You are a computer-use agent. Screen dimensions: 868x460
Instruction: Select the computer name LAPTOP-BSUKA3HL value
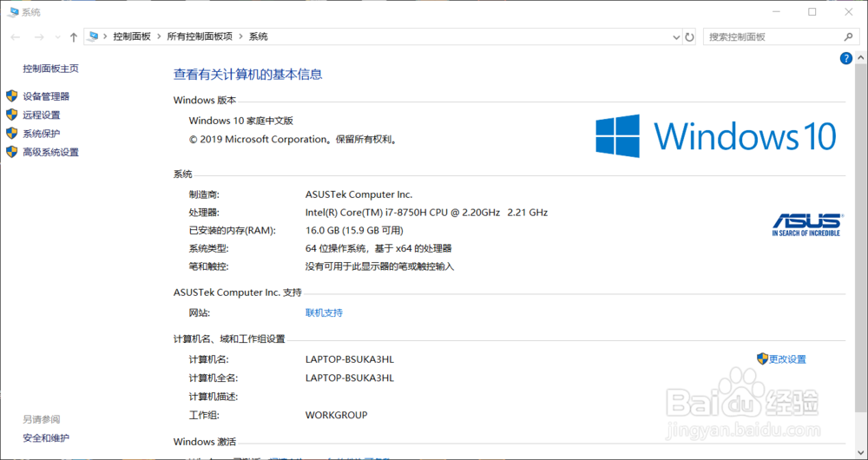350,359
